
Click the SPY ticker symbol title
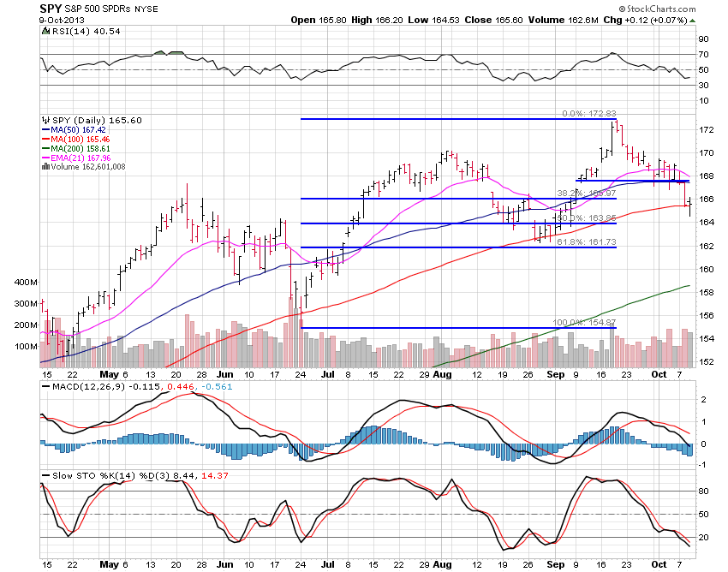pyautogui.click(x=50, y=9)
